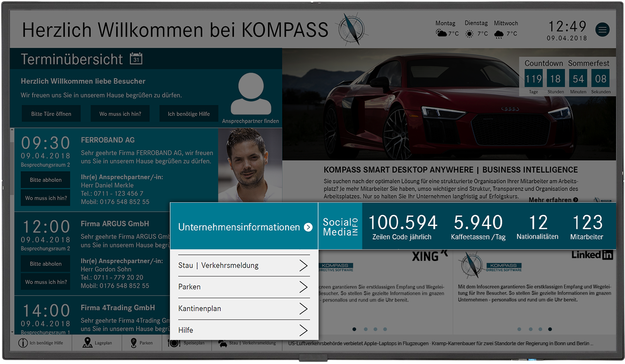Screen dimensions: 625x364
Task: Open the hamburger menu in top-right corner
Action: point(602,30)
